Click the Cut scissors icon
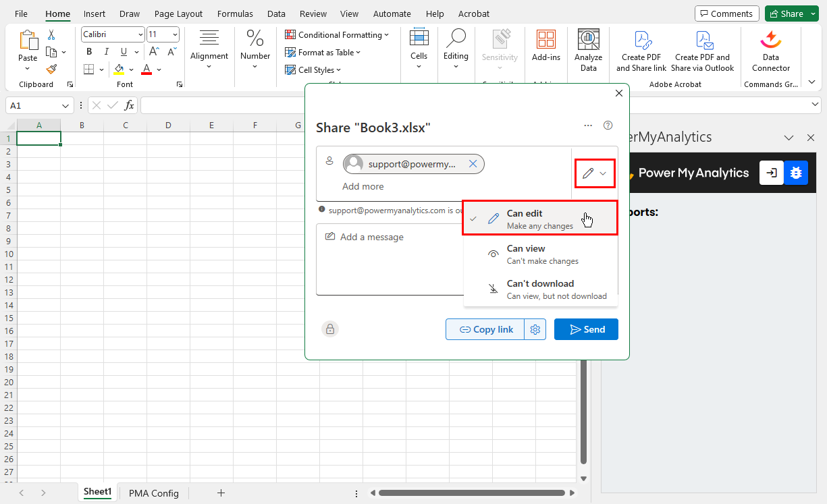This screenshot has width=827, height=504. (51, 35)
